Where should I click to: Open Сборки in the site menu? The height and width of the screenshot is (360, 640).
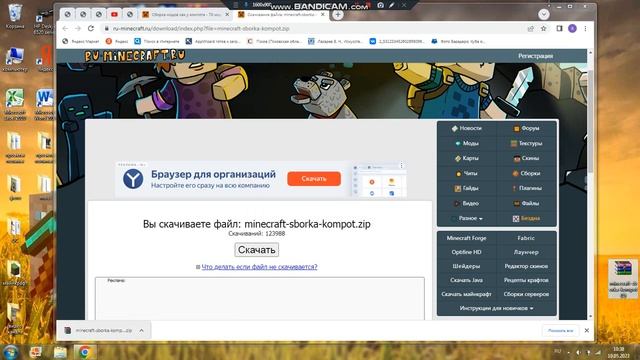point(526,173)
